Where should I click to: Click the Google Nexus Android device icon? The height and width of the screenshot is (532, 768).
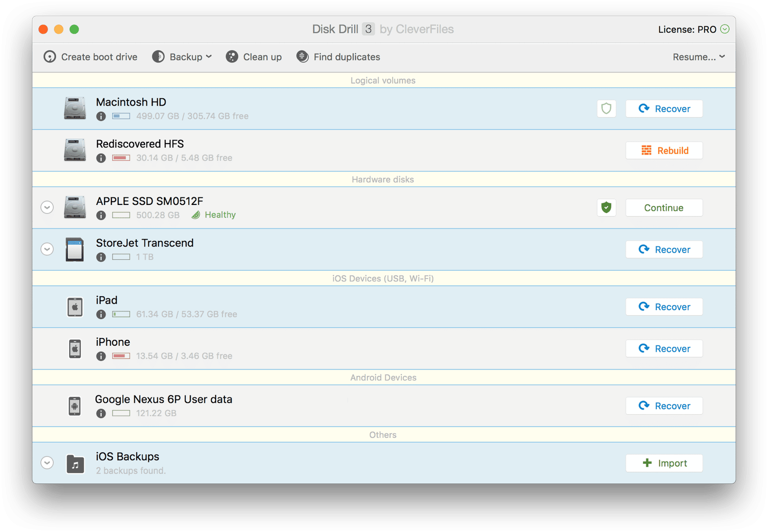coord(74,406)
